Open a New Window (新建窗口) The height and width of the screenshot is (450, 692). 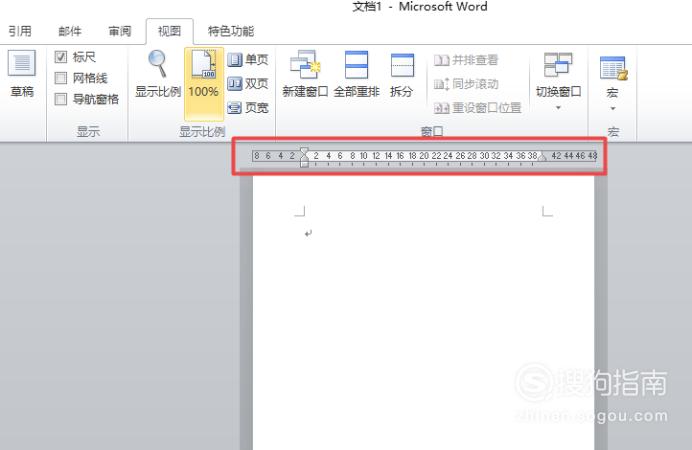pyautogui.click(x=305, y=73)
